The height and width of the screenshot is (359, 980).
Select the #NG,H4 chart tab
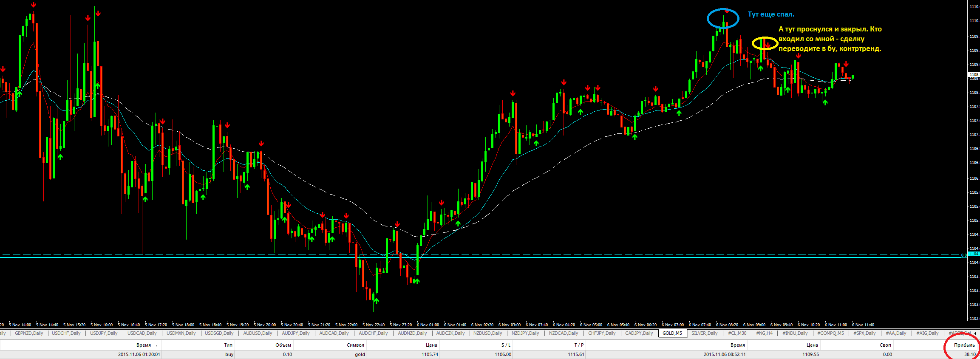point(764,334)
